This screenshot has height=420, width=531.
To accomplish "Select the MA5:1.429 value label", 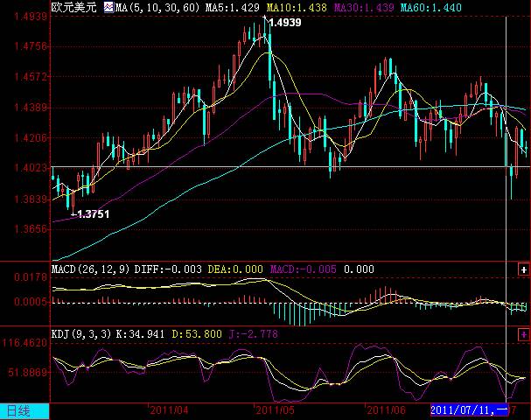I will point(233,8).
